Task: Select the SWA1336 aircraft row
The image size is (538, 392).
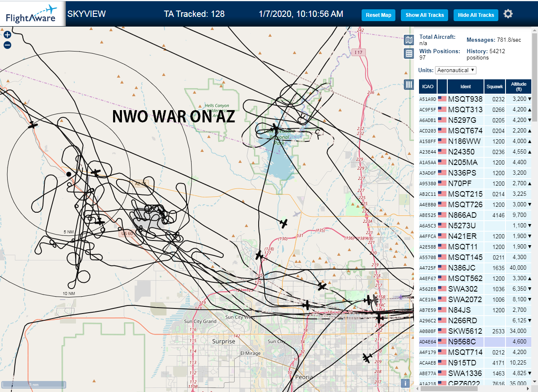Action: [476, 373]
